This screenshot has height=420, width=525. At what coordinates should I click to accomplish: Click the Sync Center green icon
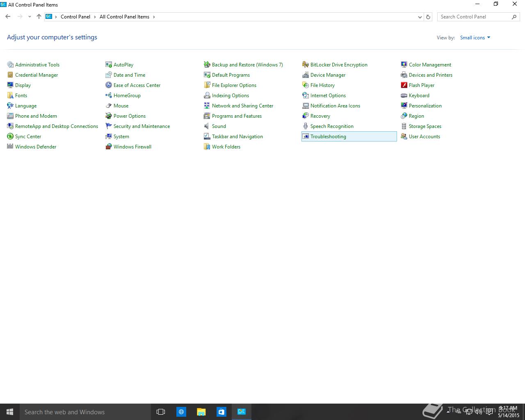coord(10,136)
